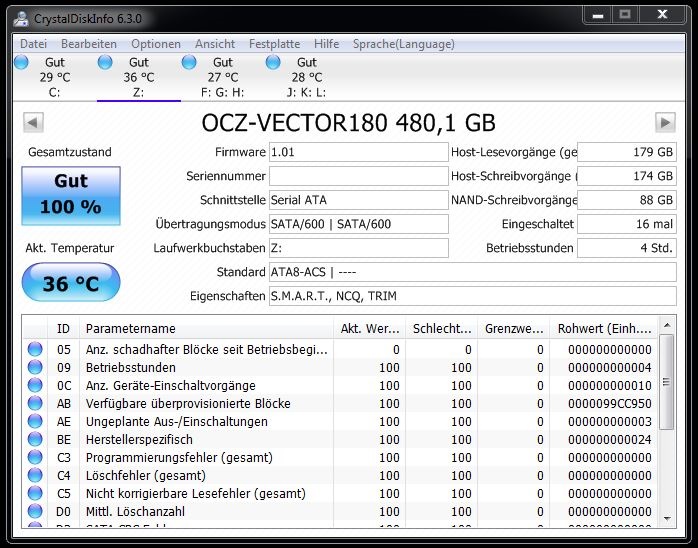The image size is (698, 548).
Task: Open the Hilfe menu
Action: (326, 44)
